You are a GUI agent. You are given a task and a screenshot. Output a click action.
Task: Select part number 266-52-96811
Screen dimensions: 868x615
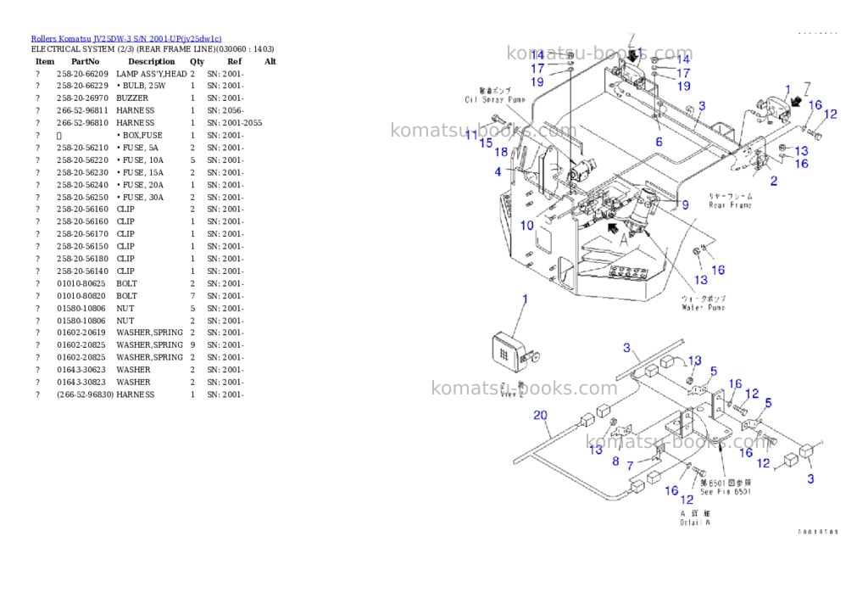click(x=82, y=111)
